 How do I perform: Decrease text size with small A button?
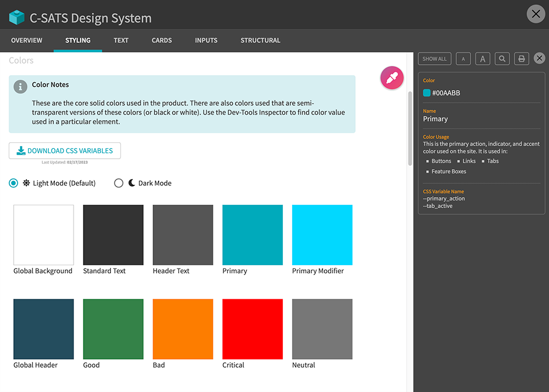pyautogui.click(x=463, y=59)
